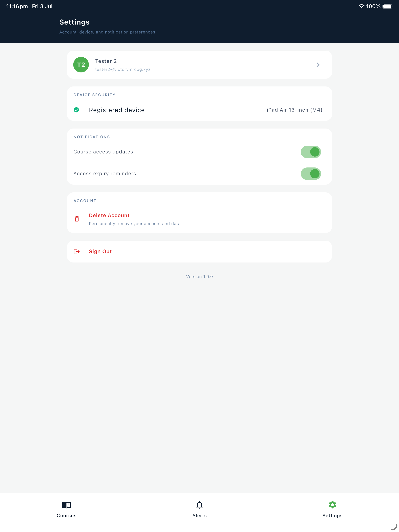Click the red trash bin icon

pyautogui.click(x=77, y=219)
